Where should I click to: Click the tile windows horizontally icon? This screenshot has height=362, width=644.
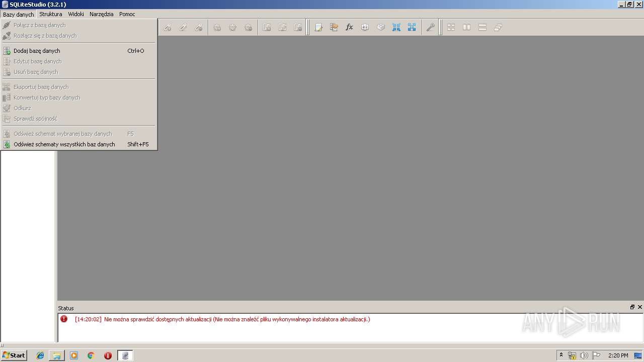click(x=467, y=28)
